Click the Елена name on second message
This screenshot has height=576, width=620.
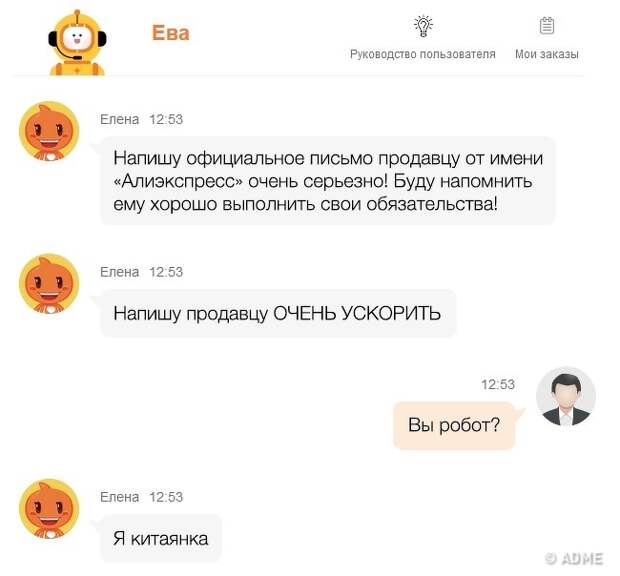119,272
